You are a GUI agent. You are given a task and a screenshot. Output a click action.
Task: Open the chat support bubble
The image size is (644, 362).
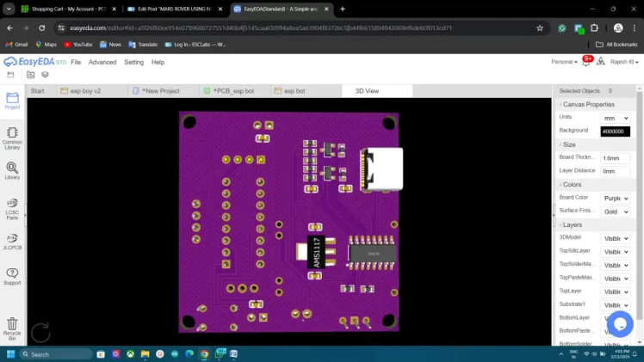[619, 323]
